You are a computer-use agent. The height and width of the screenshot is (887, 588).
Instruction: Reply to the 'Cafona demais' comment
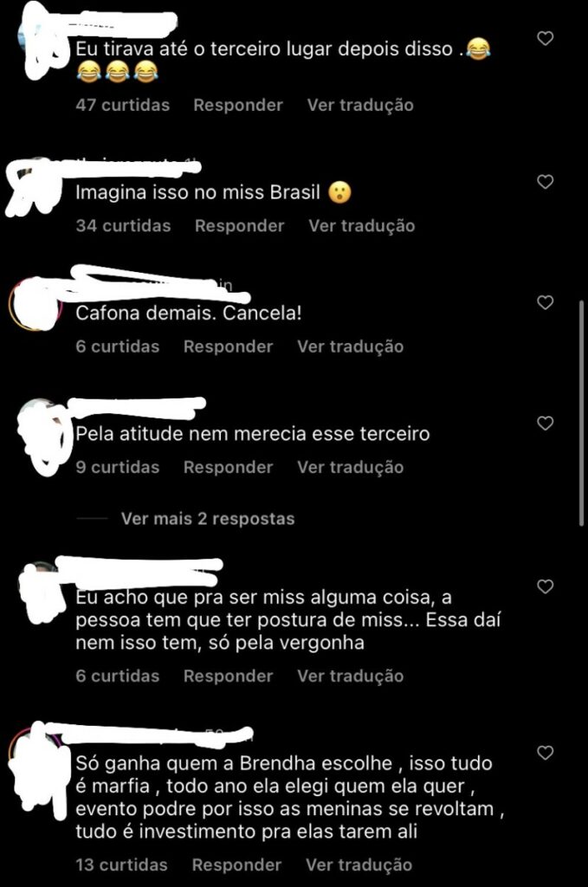coord(228,346)
